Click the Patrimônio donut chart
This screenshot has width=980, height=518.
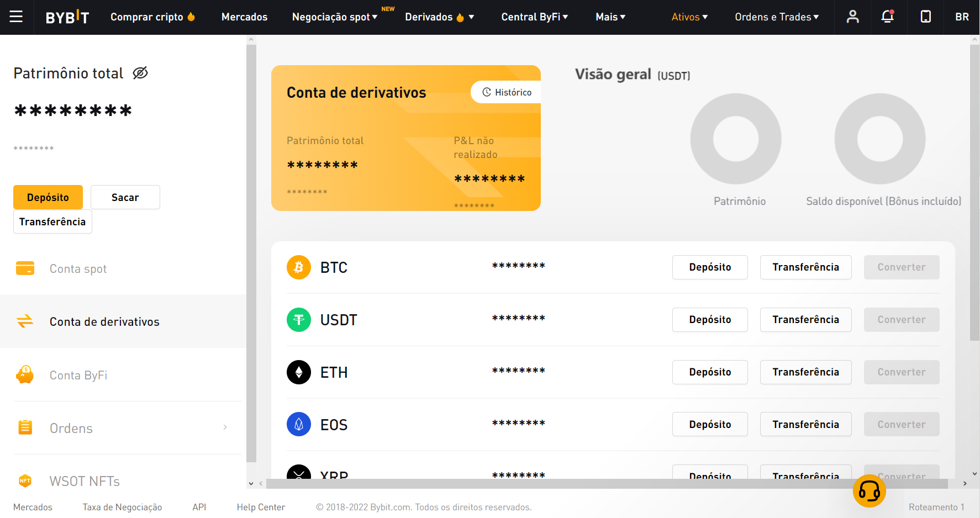click(736, 139)
